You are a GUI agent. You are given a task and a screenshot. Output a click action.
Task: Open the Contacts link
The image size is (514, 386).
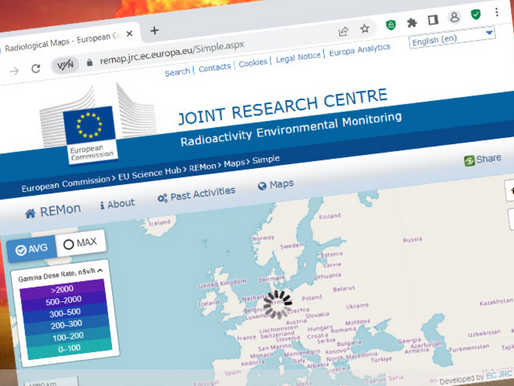[215, 67]
